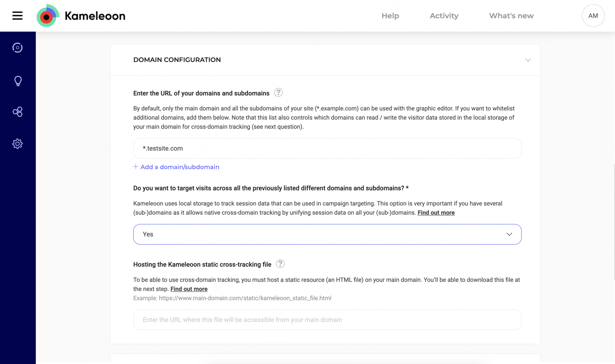Focus the static file URL input field
The height and width of the screenshot is (364, 615).
coord(327,320)
